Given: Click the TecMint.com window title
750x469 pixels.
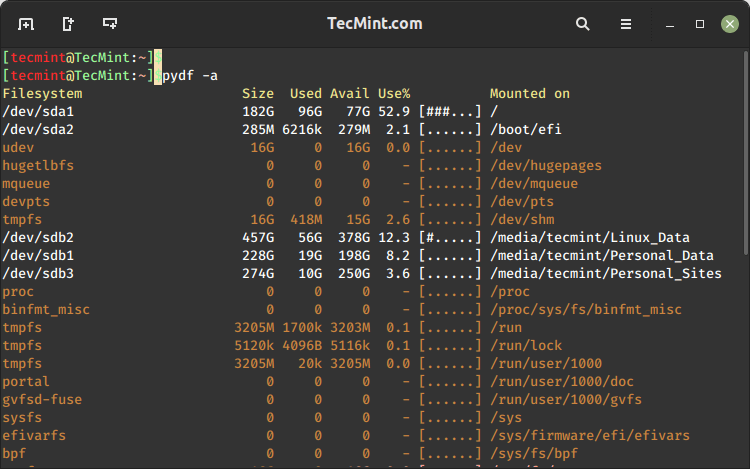Looking at the screenshot, I should [x=374, y=23].
